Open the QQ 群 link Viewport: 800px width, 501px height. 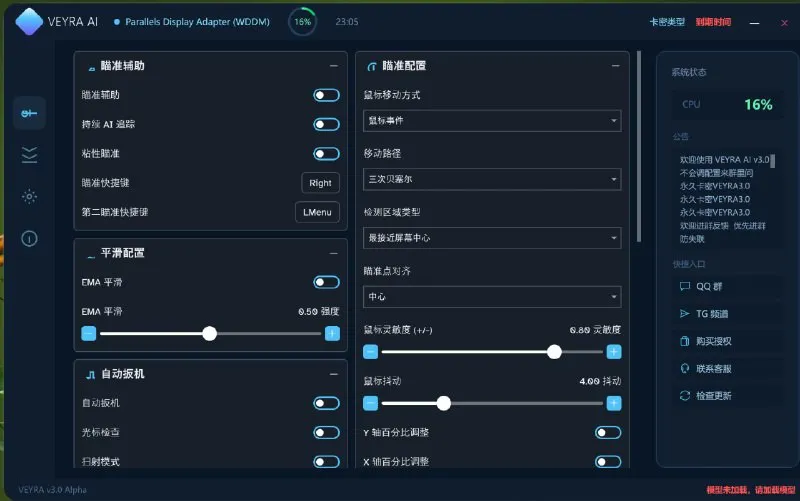[726, 286]
